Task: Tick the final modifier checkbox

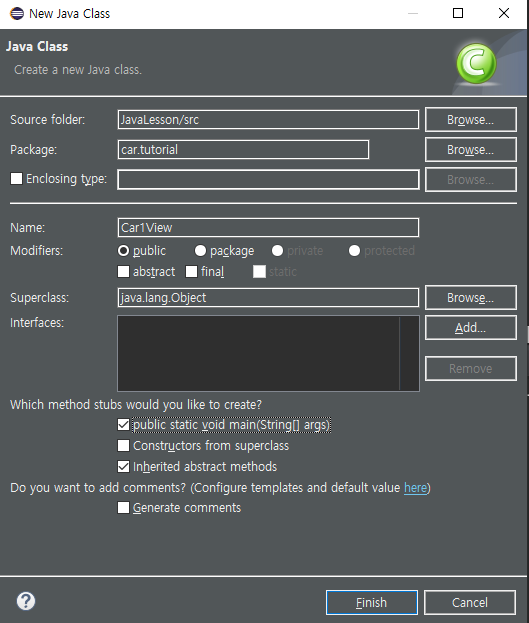Action: pos(192,271)
